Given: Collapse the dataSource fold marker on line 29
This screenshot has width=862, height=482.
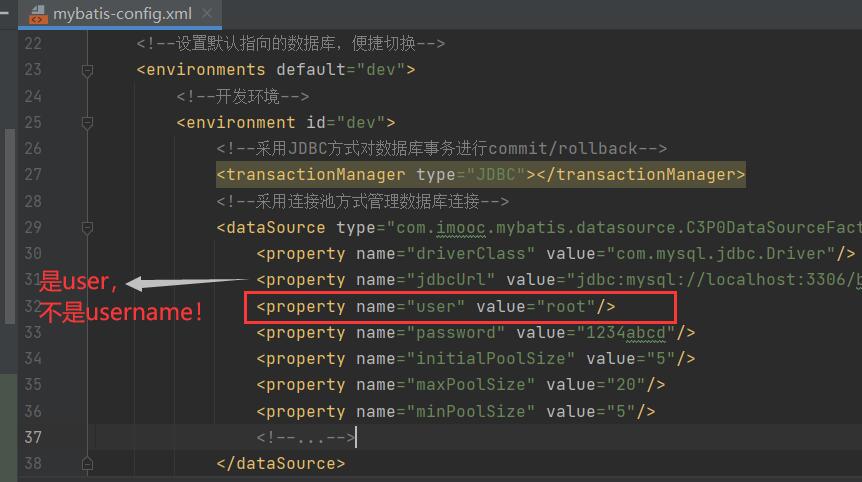Looking at the screenshot, I should 87,228.
